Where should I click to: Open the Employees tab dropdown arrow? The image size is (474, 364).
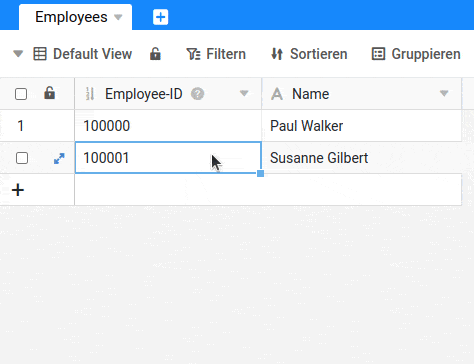pyautogui.click(x=118, y=17)
